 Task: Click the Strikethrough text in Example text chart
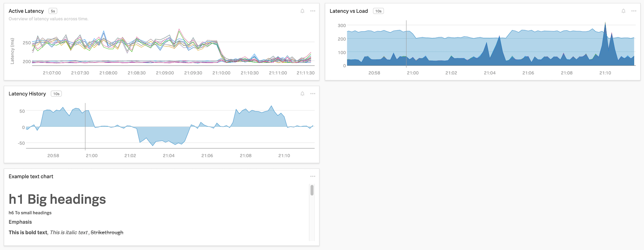coord(107,233)
